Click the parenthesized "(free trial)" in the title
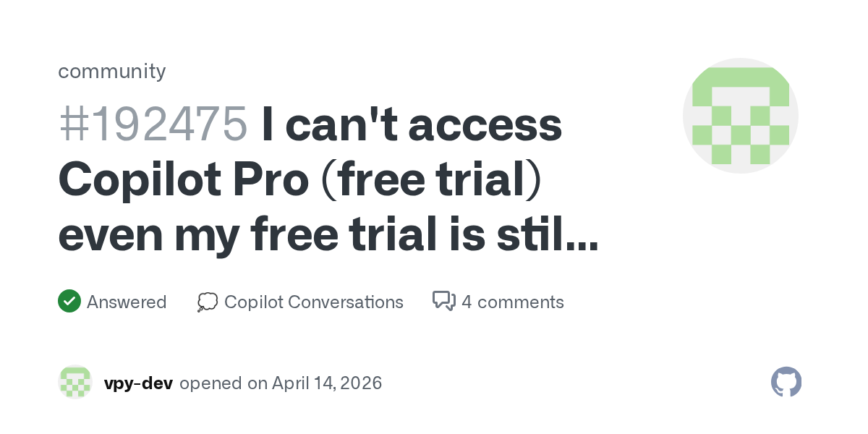The height and width of the screenshot is (434, 868). [x=438, y=181]
